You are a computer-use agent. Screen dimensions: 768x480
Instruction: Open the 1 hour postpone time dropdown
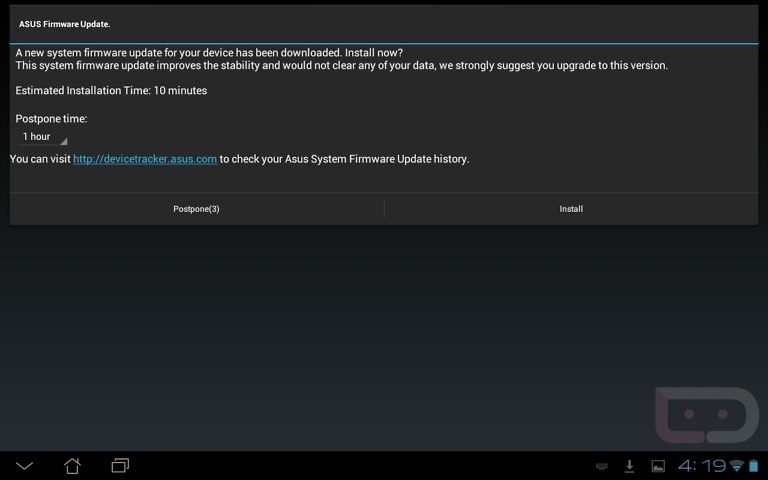42,137
